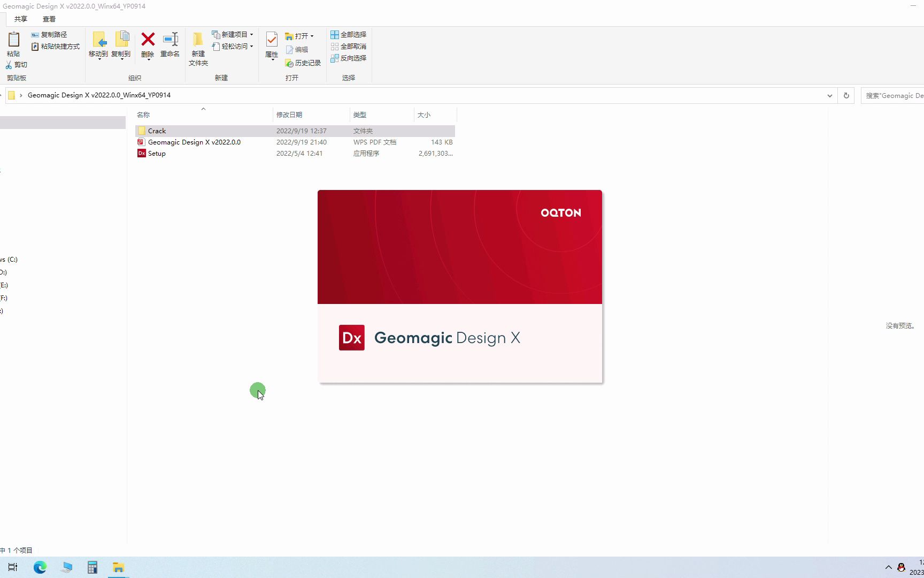Click Paste shortcut (粘贴快捷方式)
The width and height of the screenshot is (924, 578).
coord(56,47)
